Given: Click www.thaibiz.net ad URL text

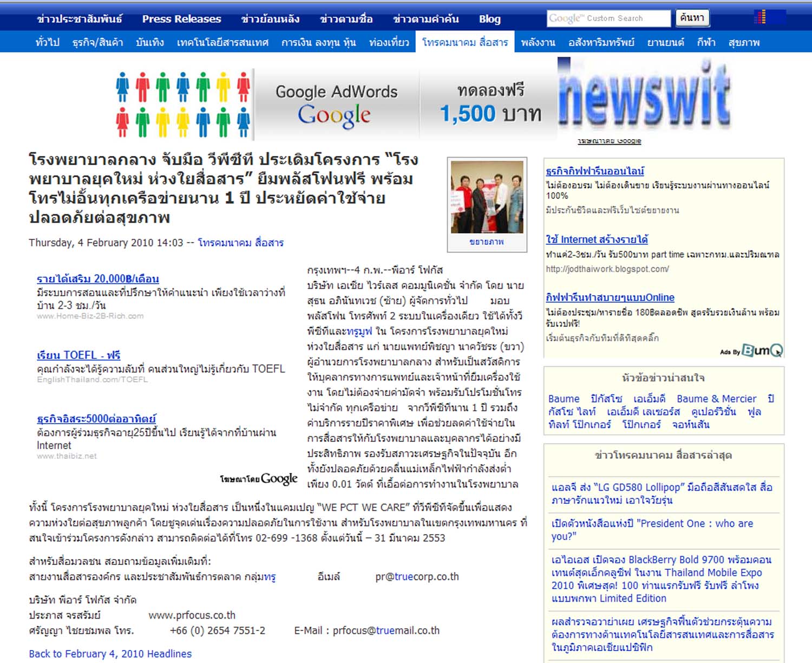Looking at the screenshot, I should [x=67, y=456].
